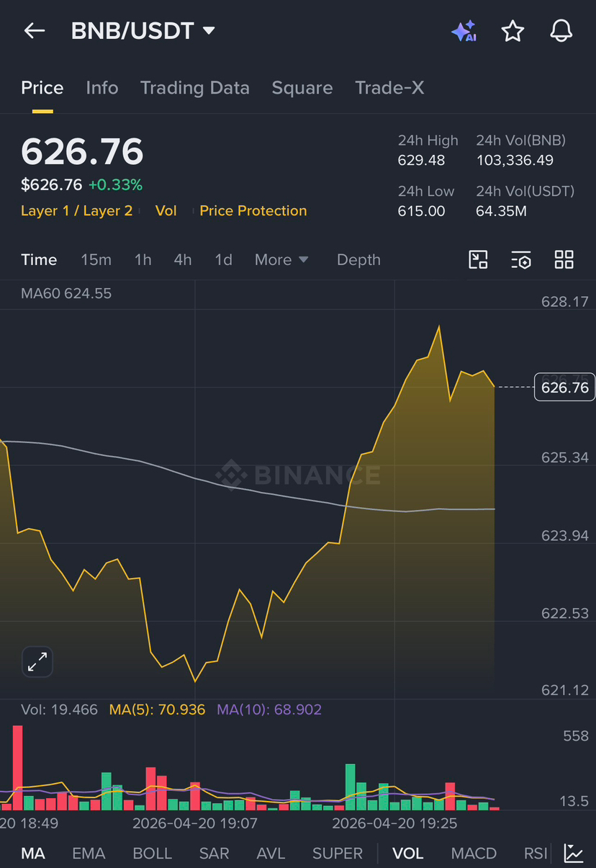
Task: Tap the MA(10): 68.902 volume legend
Action: coord(269,710)
